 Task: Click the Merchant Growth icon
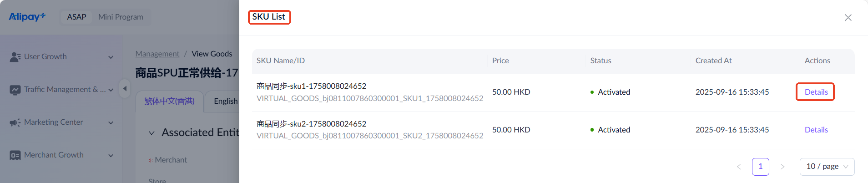point(15,155)
